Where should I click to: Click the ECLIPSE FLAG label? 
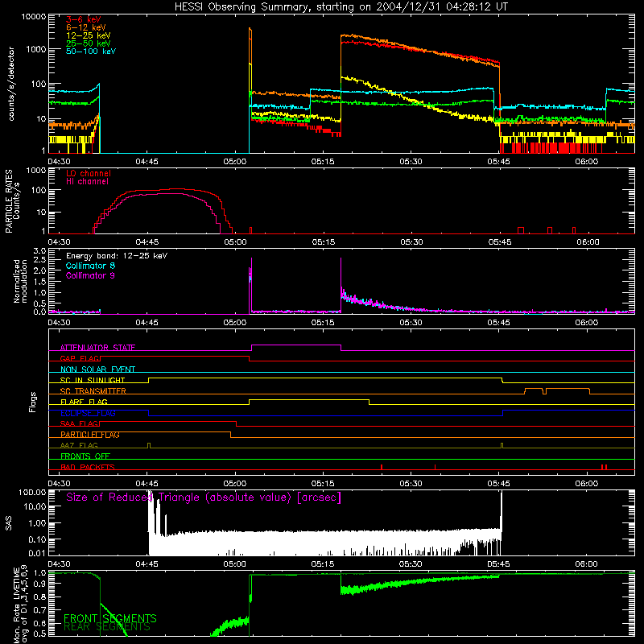[x=88, y=413]
